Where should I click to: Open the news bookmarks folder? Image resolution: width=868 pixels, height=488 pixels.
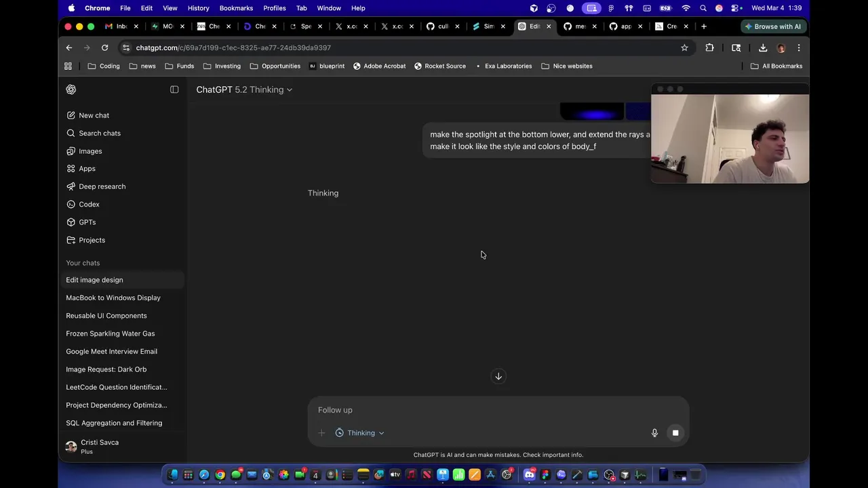(x=142, y=66)
